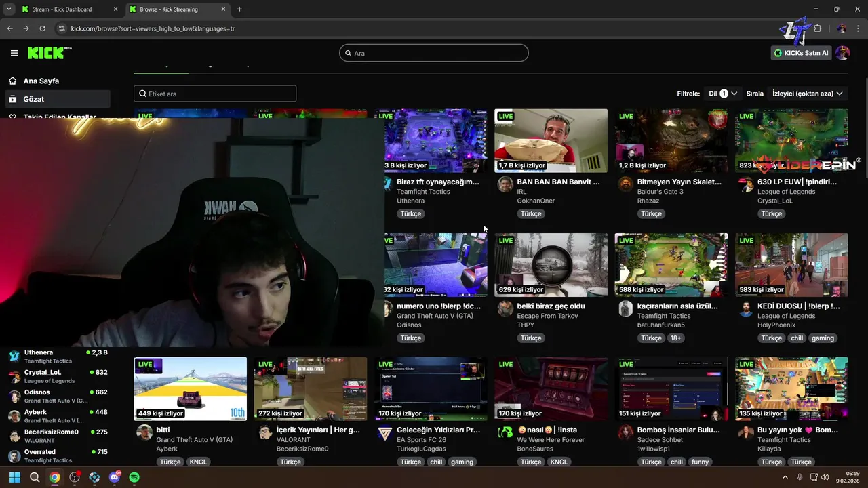
Task: Click gaming tag on TurkogluCagdas stream
Action: coord(462,462)
